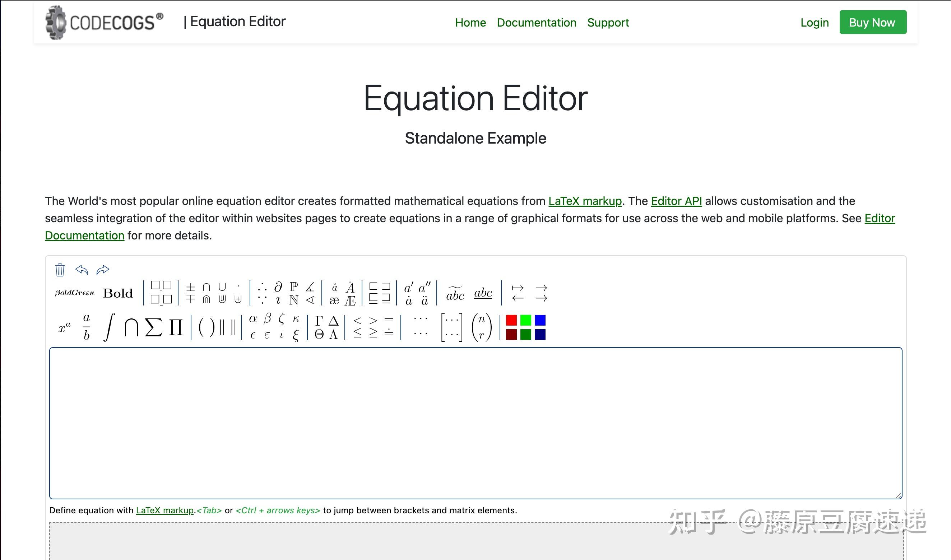
Task: Insert square bracket matrix
Action: click(x=451, y=327)
